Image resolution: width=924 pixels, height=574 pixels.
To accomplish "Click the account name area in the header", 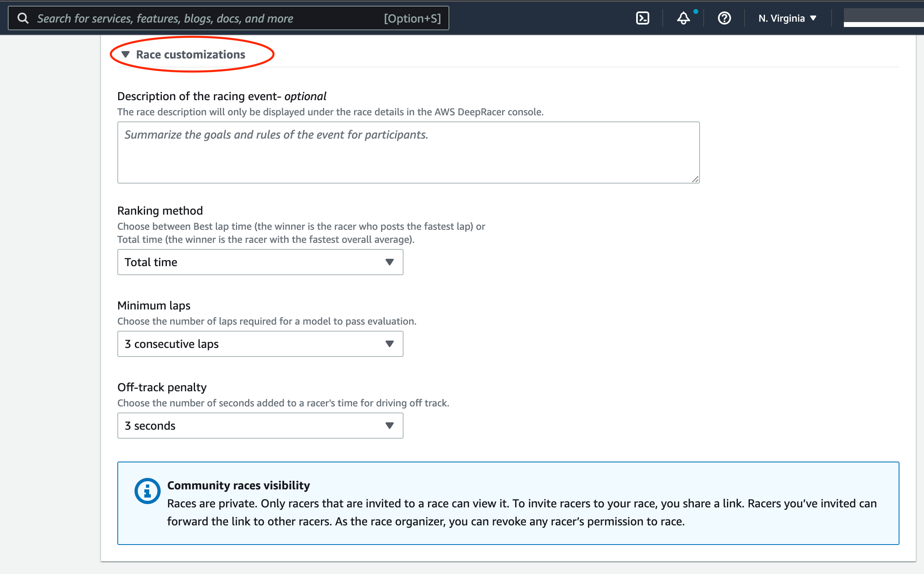I will pyautogui.click(x=884, y=18).
